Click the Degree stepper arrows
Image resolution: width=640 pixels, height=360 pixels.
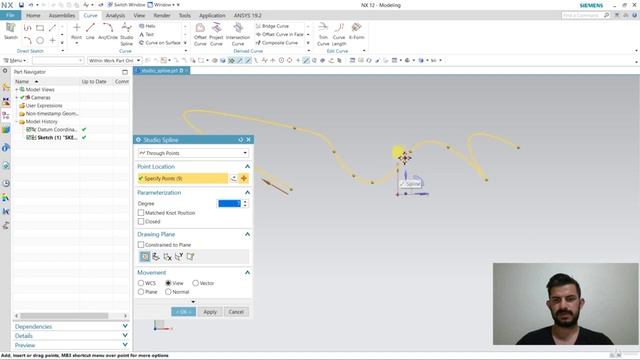coord(245,203)
